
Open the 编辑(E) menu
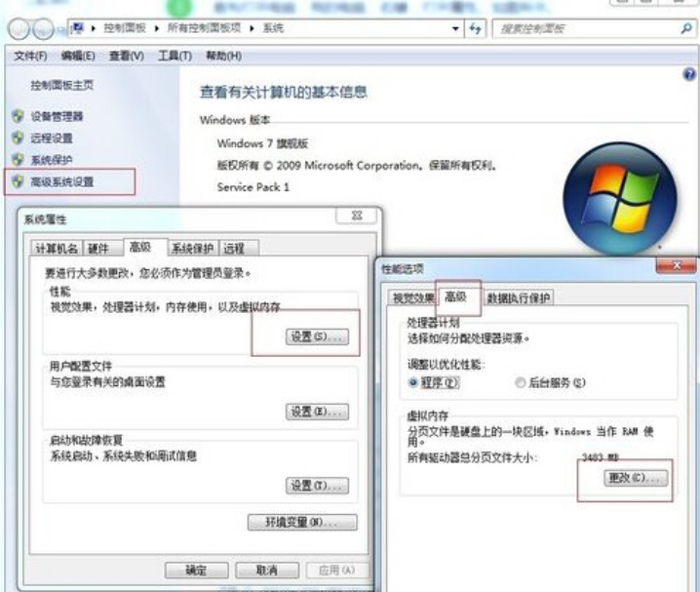pyautogui.click(x=78, y=56)
